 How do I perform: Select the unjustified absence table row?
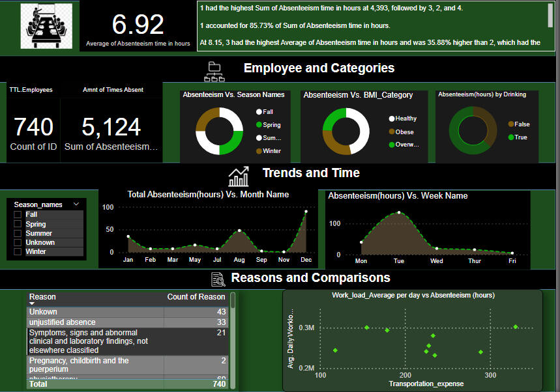(x=63, y=322)
